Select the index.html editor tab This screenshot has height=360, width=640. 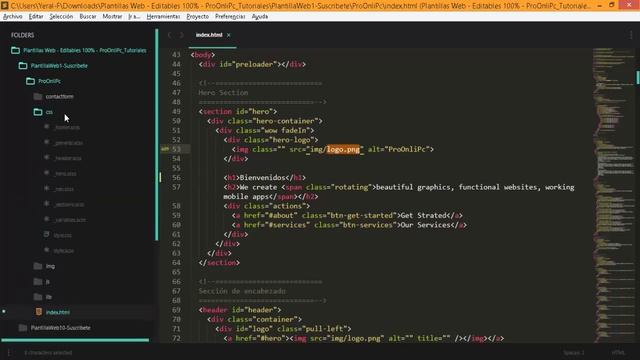(x=209, y=35)
